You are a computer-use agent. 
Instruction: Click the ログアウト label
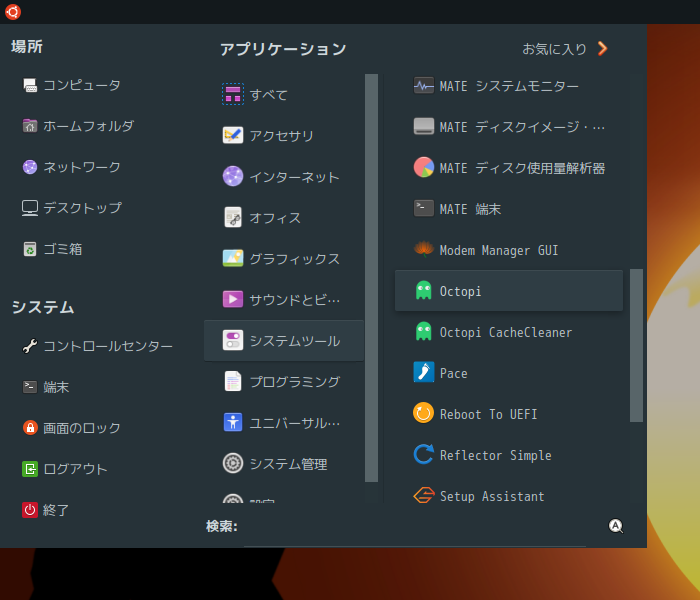[x=75, y=469]
